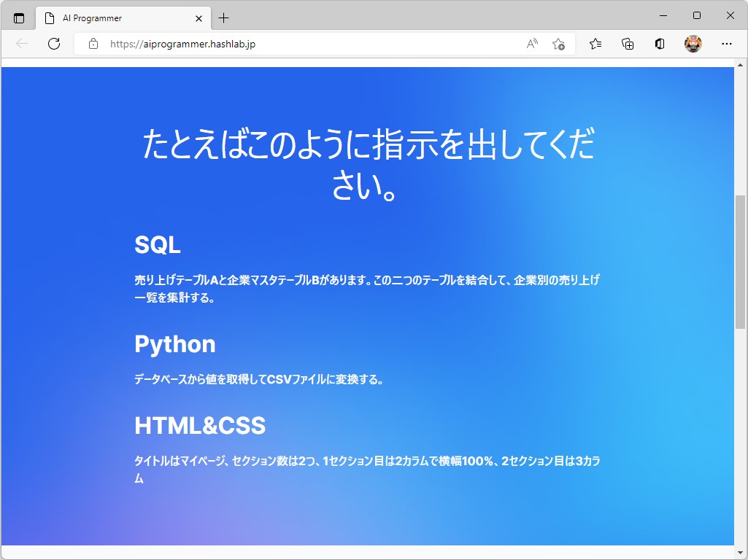748x560 pixels.
Task: Add this page to favorites
Action: pyautogui.click(x=559, y=44)
